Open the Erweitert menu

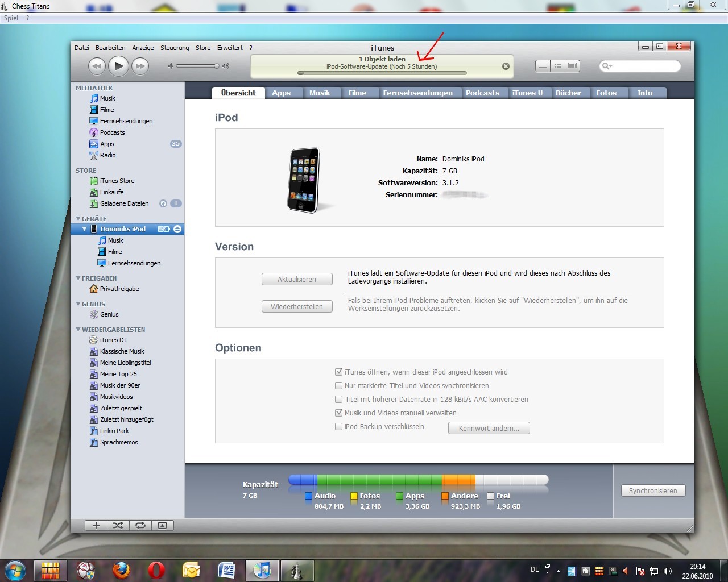pyautogui.click(x=230, y=48)
